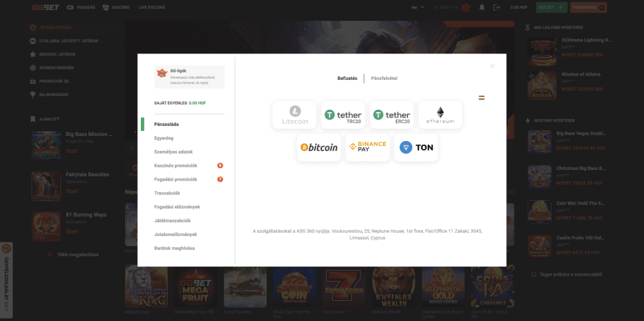Open Egyenleg in the account menu
This screenshot has height=321, width=644.
164,138
